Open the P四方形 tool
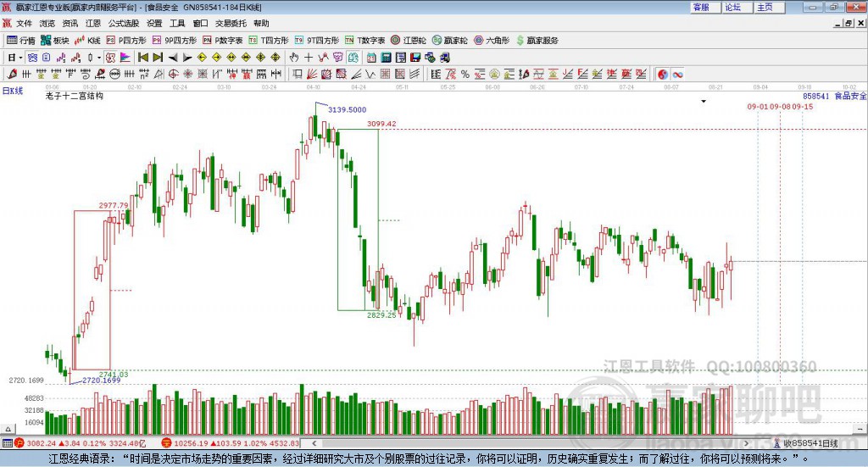This screenshot has height=467, width=868. (126, 41)
